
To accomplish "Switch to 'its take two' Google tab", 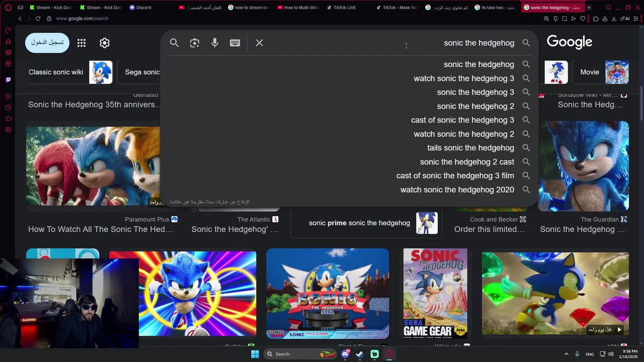I will click(496, 8).
